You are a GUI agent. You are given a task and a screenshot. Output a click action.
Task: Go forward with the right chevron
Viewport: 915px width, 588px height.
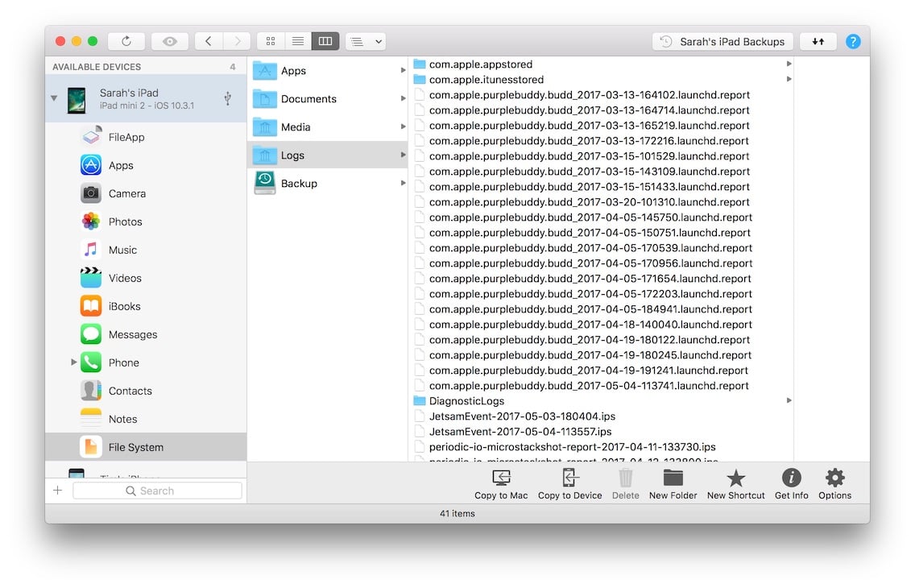pos(237,41)
